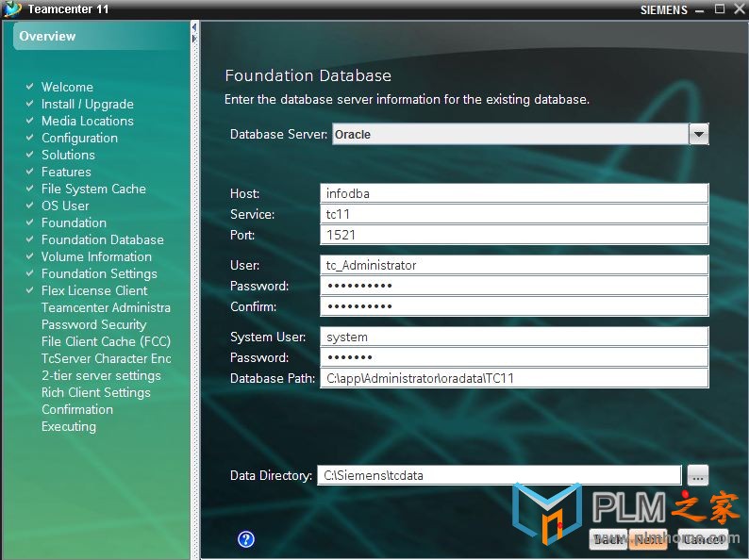Screen dimensions: 749x560
Task: Click the Teamcenter 11 title bar app icon
Action: click(12, 9)
